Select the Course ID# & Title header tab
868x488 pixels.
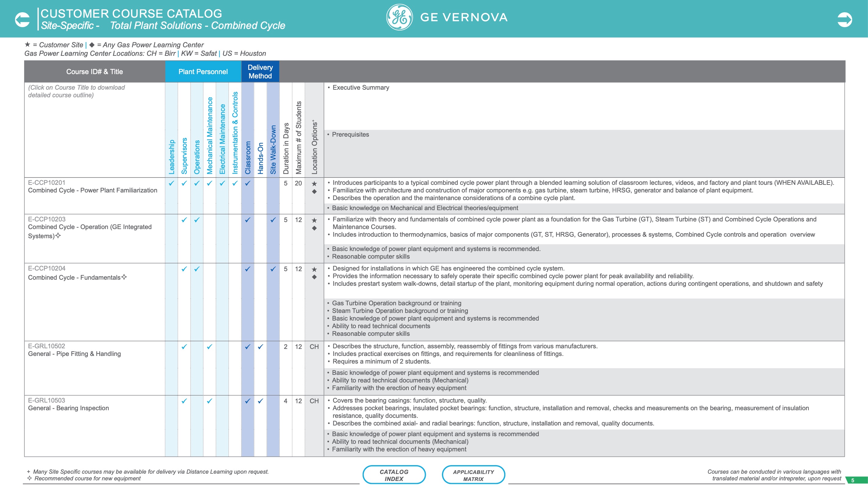(x=94, y=71)
